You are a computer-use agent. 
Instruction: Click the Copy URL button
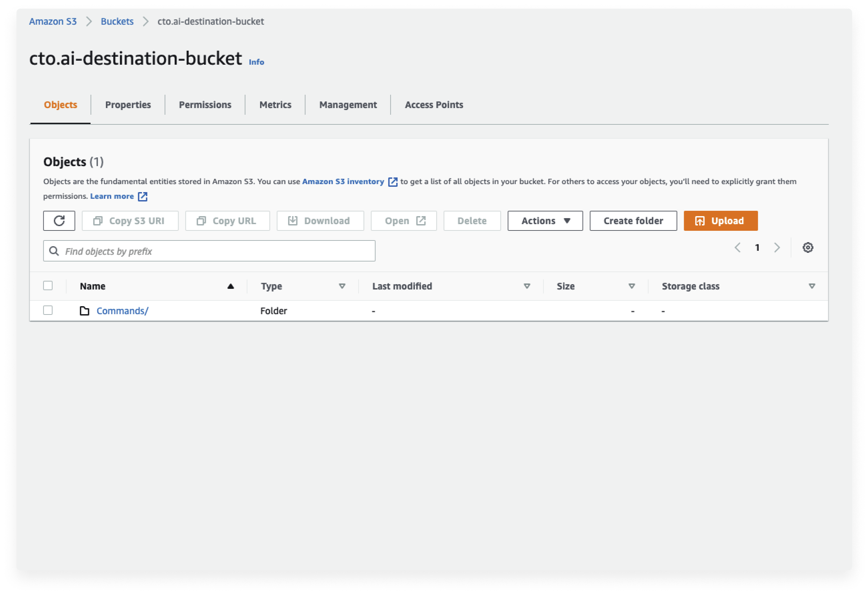click(228, 221)
